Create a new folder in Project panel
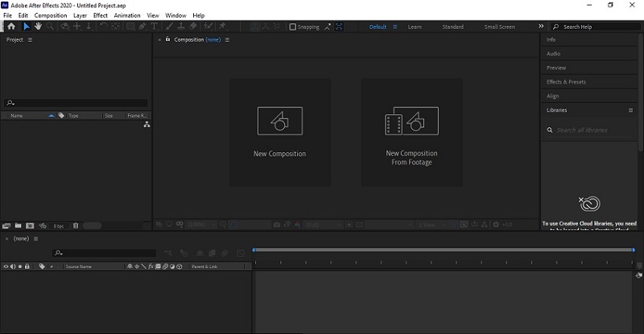The image size is (644, 334). tap(18, 225)
